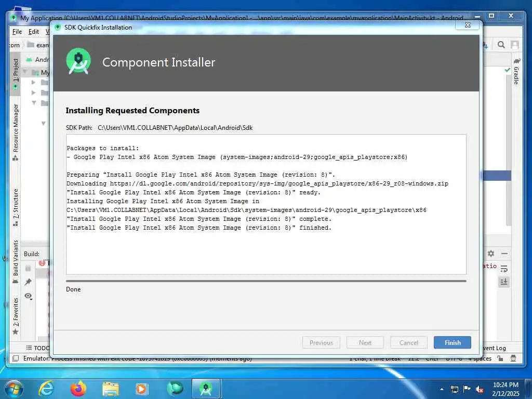Click the lock read-only icon in status bar
The width and height of the screenshot is (532, 399).
click(x=500, y=358)
